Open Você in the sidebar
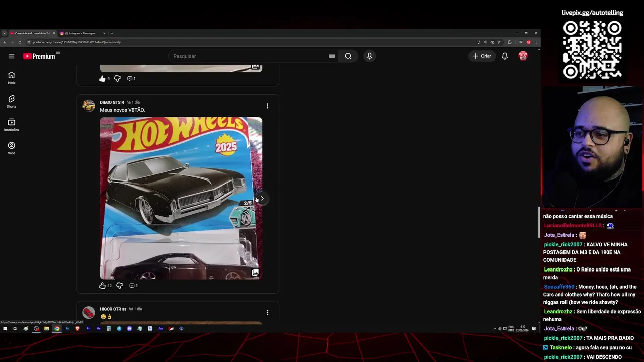This screenshot has height=362, width=644. (x=11, y=148)
